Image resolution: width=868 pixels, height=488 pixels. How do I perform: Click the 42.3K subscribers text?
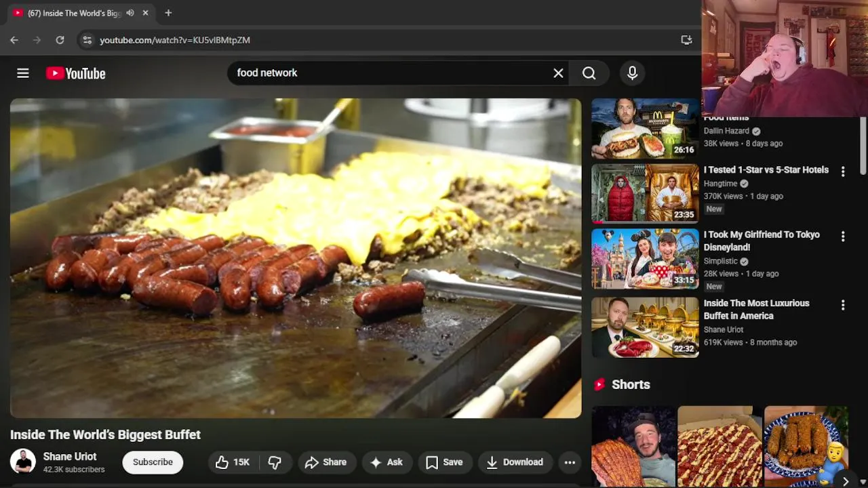74,470
